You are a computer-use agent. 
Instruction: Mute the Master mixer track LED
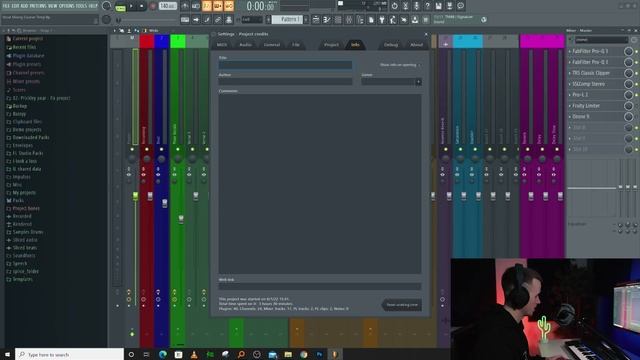pyautogui.click(x=132, y=149)
